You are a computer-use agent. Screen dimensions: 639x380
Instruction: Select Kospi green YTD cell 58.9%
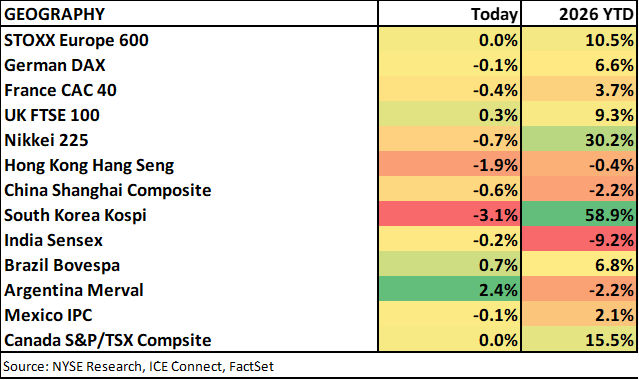pyautogui.click(x=579, y=215)
